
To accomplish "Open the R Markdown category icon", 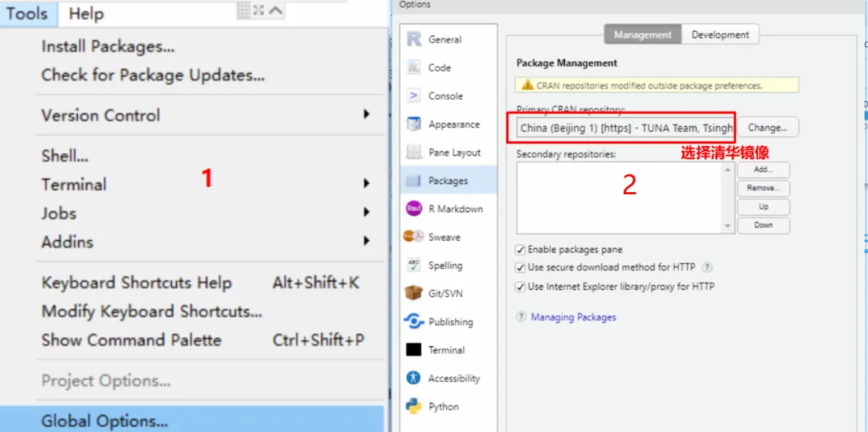I will click(414, 209).
